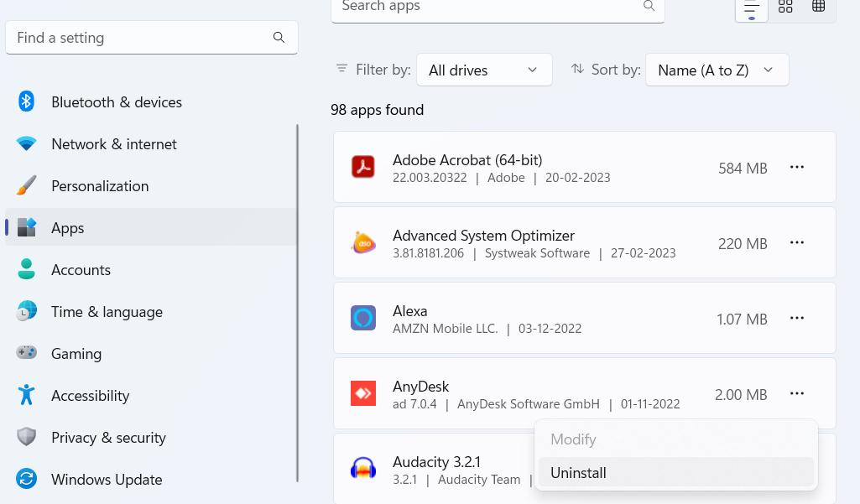860x504 pixels.
Task: Click the 584 MB size value
Action: point(743,169)
